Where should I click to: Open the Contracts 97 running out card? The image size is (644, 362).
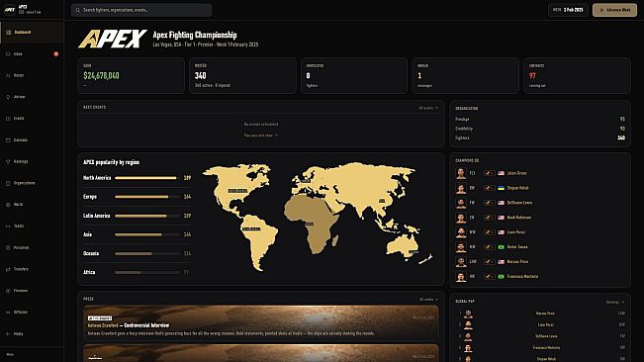point(577,76)
